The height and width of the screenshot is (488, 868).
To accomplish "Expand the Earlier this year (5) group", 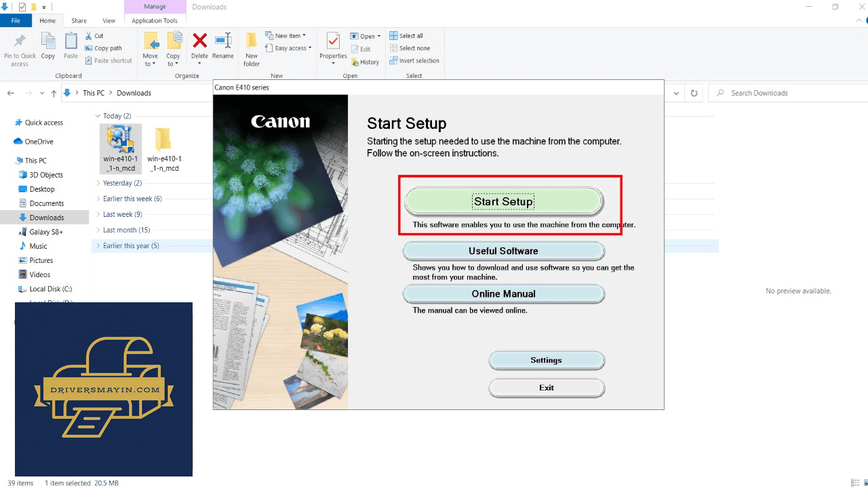I will 98,245.
